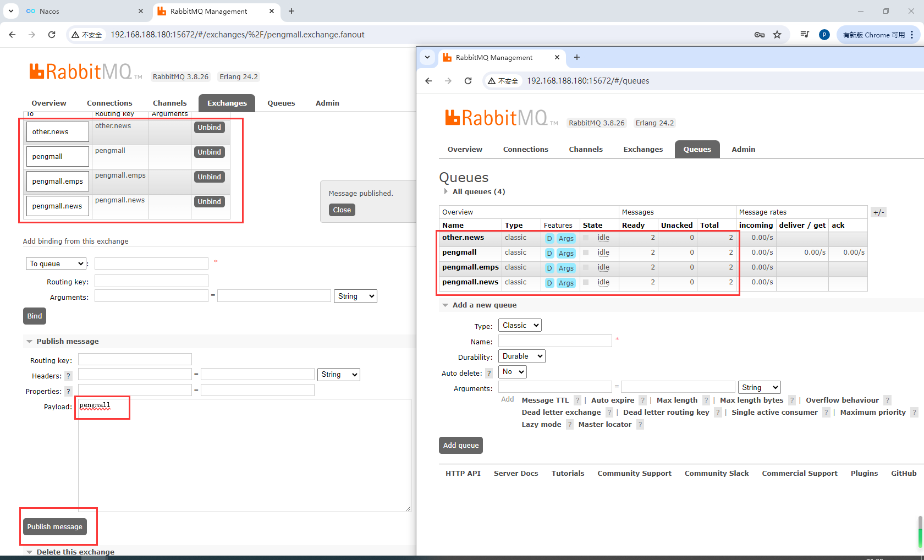The image size is (924, 560).
Task: Click Auto delete help question mark
Action: point(489,373)
